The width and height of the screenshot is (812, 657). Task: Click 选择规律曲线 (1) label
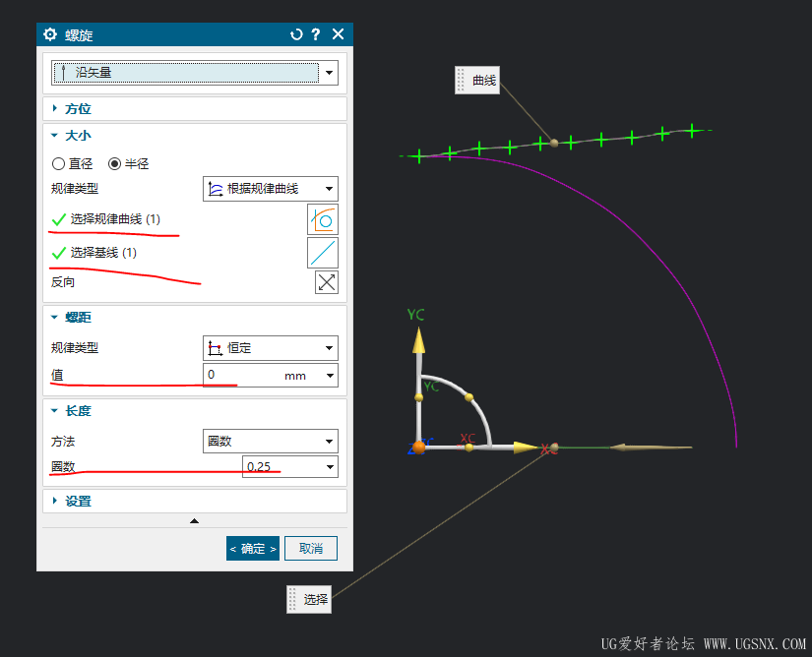115,219
